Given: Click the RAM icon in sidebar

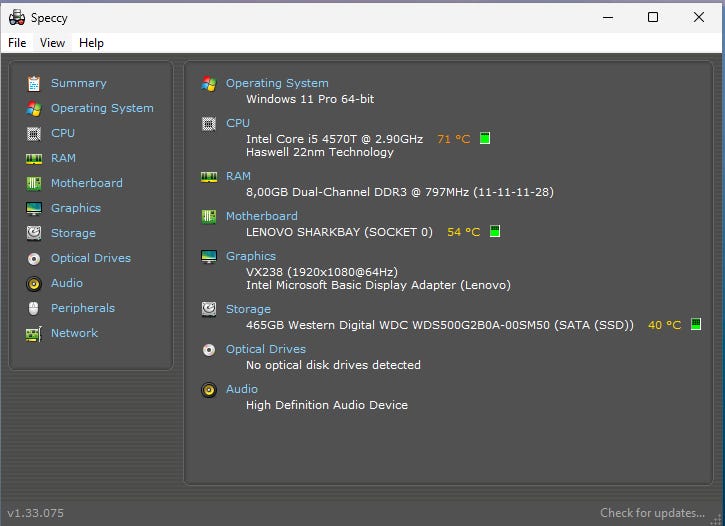Looking at the screenshot, I should point(34,158).
